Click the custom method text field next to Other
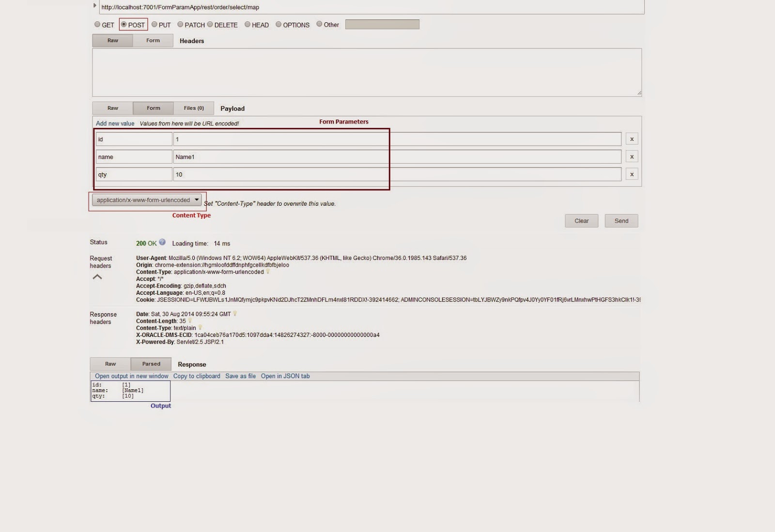775x532 pixels. coord(382,24)
